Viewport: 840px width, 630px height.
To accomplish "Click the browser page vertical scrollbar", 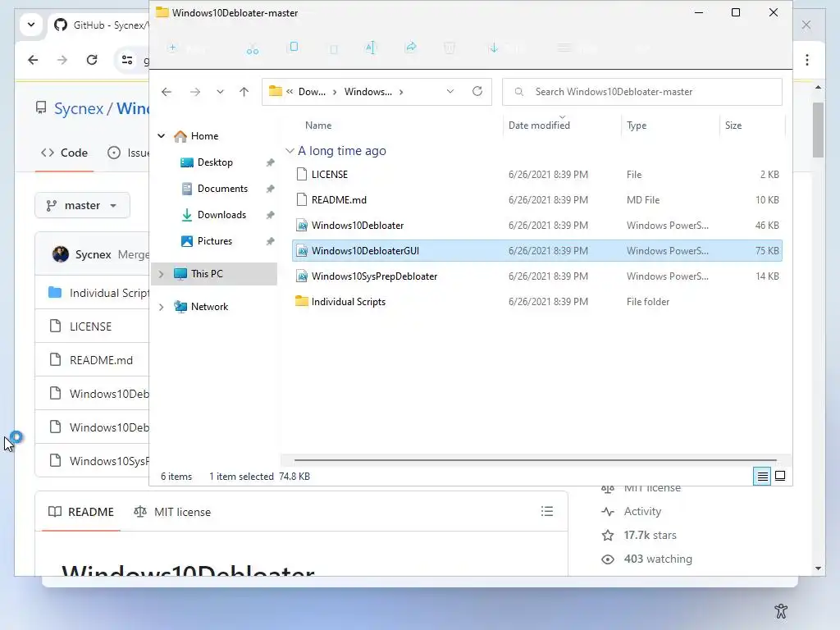I will pyautogui.click(x=818, y=130).
